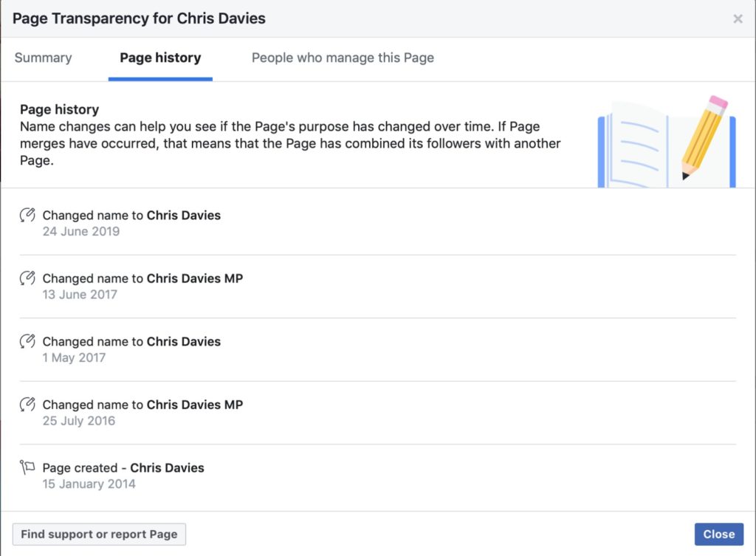
Task: Click the flag icon beside Page created
Action: tap(27, 467)
